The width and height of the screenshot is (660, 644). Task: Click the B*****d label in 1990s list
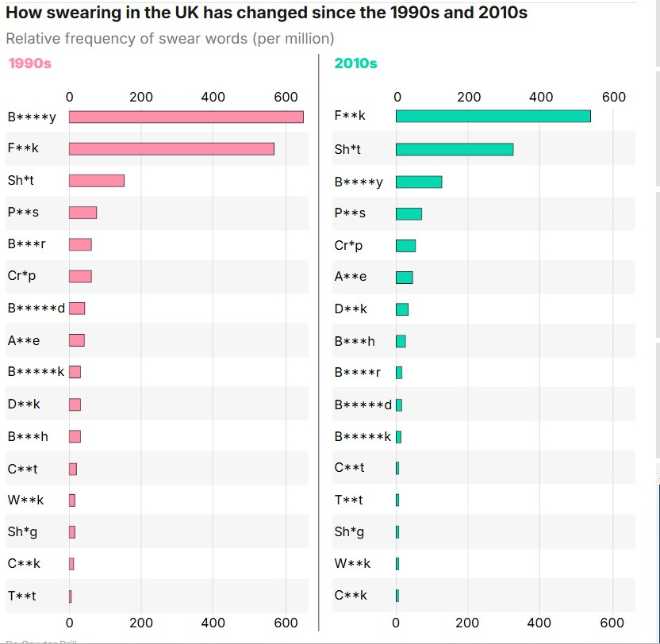click(36, 308)
